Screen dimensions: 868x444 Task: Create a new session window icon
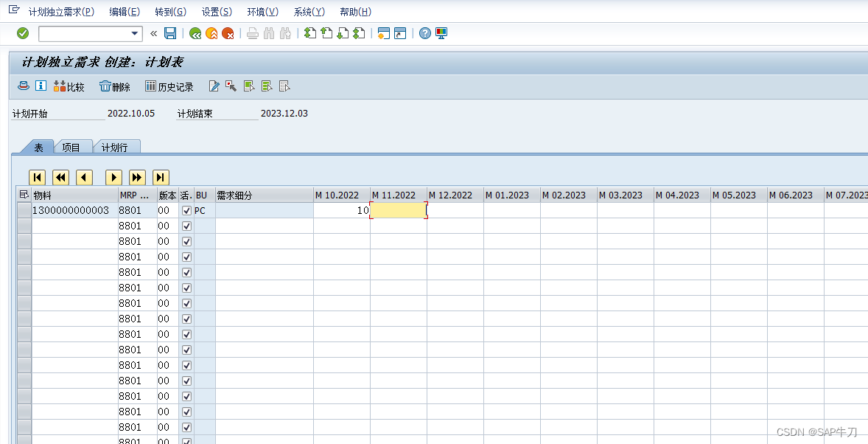(383, 34)
